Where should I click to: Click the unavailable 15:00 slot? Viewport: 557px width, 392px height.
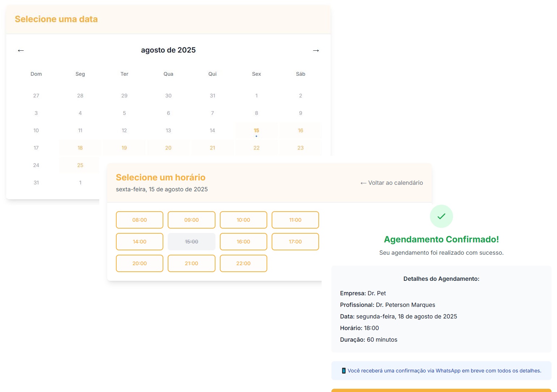[x=191, y=242]
